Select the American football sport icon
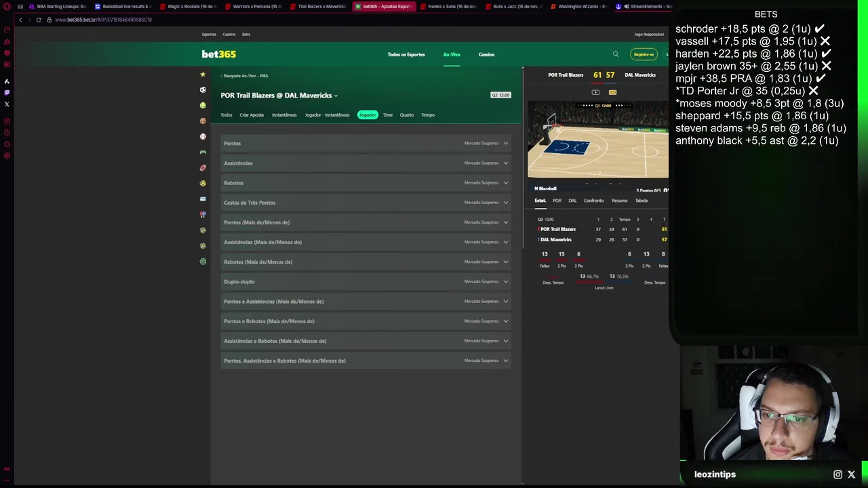This screenshot has height=488, width=868. pos(203,167)
